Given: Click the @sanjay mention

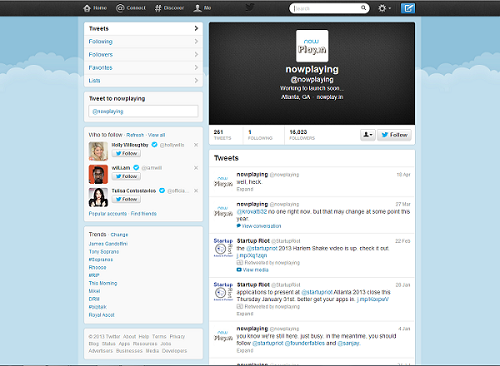Looking at the screenshot, I should click(x=348, y=343).
